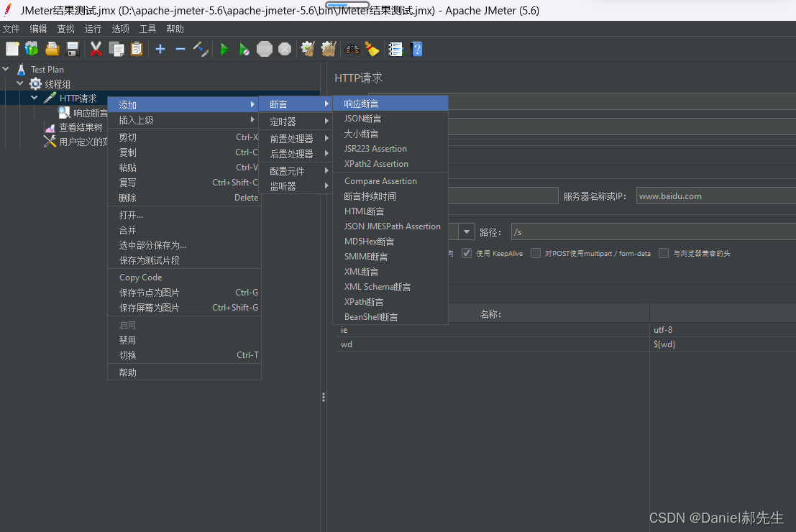Open the 工具 menu
The height and width of the screenshot is (532, 796).
click(x=147, y=29)
